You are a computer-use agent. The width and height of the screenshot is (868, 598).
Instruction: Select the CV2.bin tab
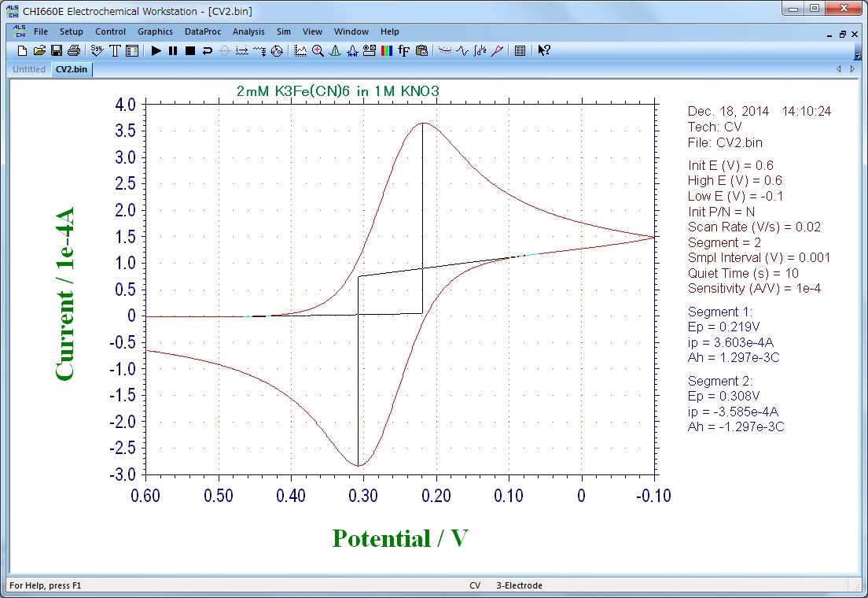[72, 69]
